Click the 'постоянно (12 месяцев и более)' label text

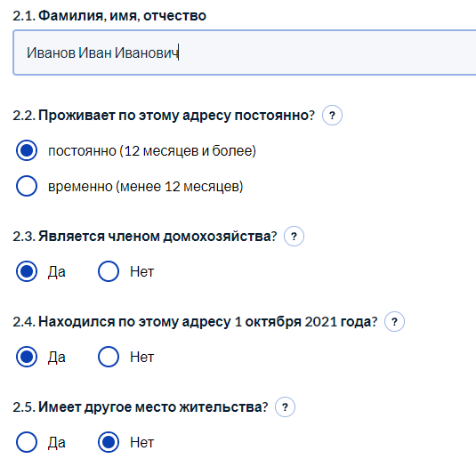coord(152,151)
